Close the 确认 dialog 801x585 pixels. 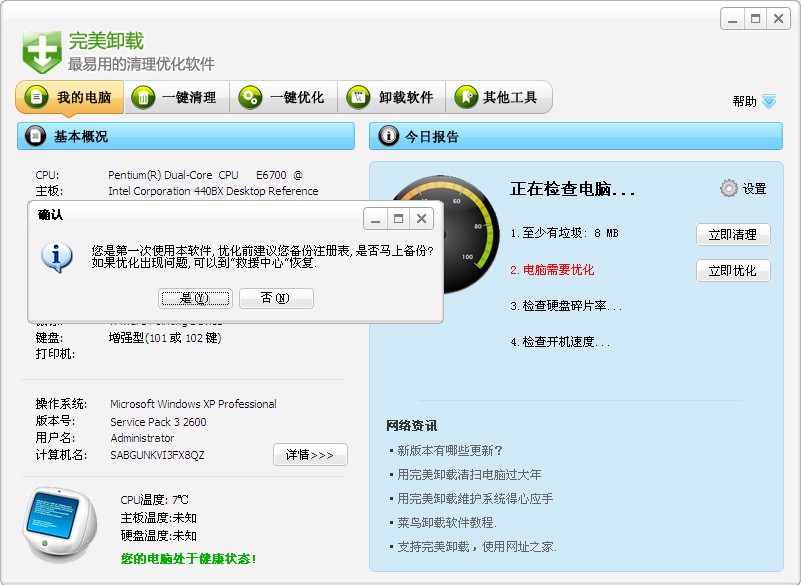pyautogui.click(x=421, y=219)
